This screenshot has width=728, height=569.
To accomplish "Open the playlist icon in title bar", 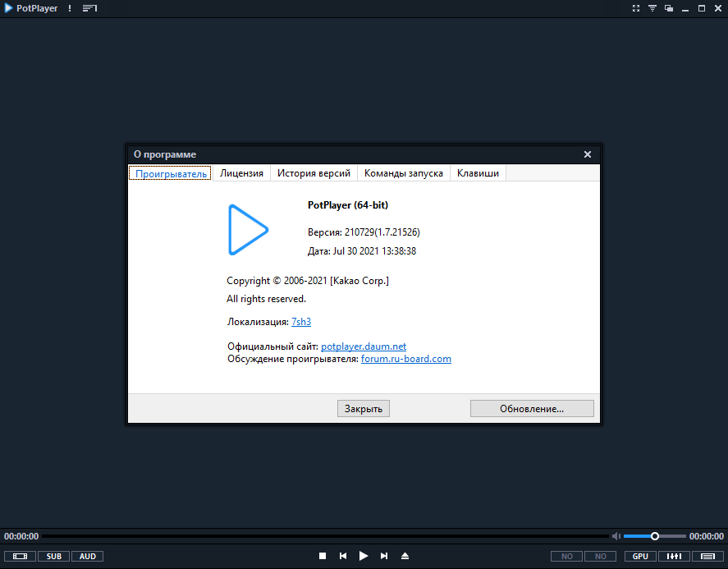I will (89, 8).
